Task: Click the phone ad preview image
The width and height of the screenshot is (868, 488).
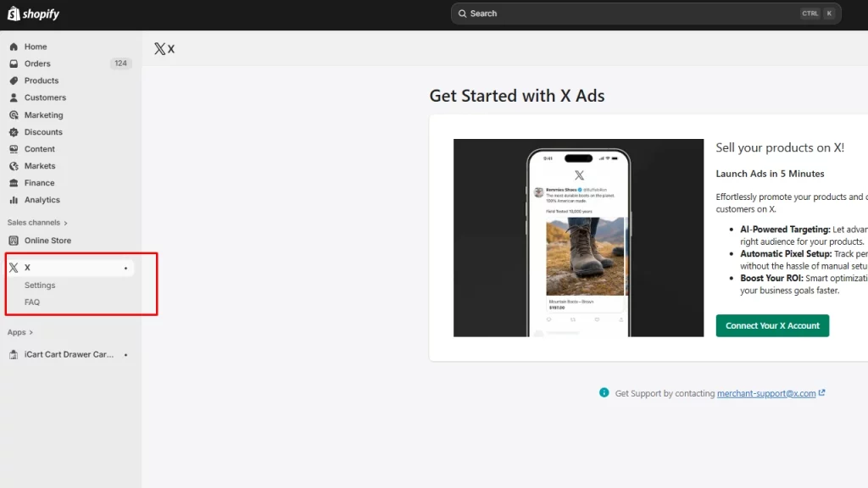Action: tap(578, 238)
